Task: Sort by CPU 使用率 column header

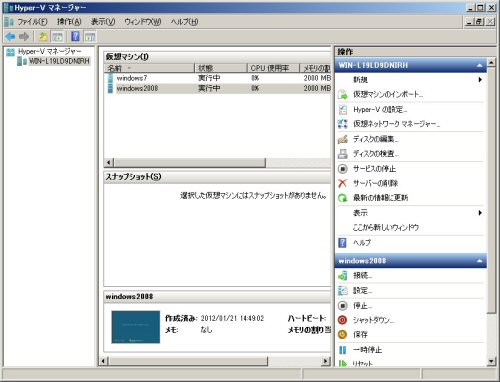Action: (274, 68)
